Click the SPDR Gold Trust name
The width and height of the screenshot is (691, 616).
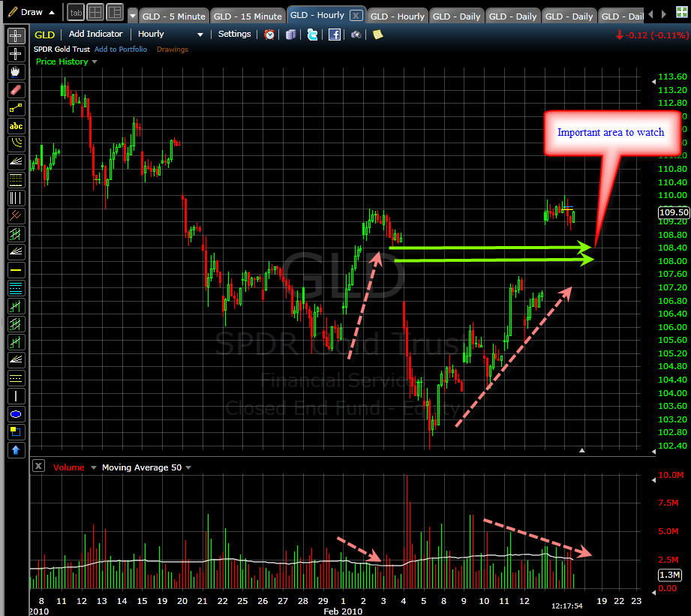tap(62, 49)
